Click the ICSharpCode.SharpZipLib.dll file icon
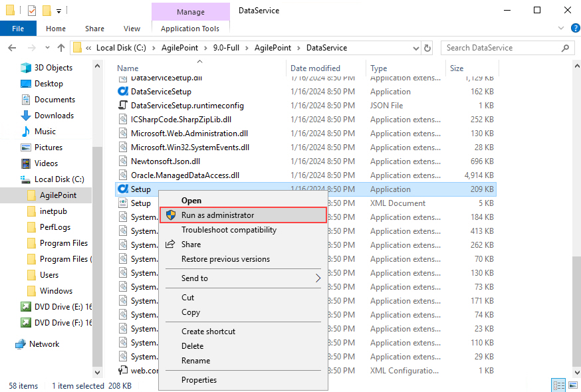 pos(122,120)
